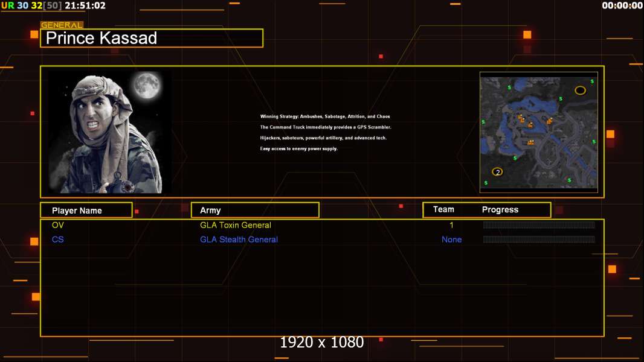Click the supply $ marker in minimap's bottom-left corner
Viewport: 644px width, 362px height.
click(x=486, y=182)
